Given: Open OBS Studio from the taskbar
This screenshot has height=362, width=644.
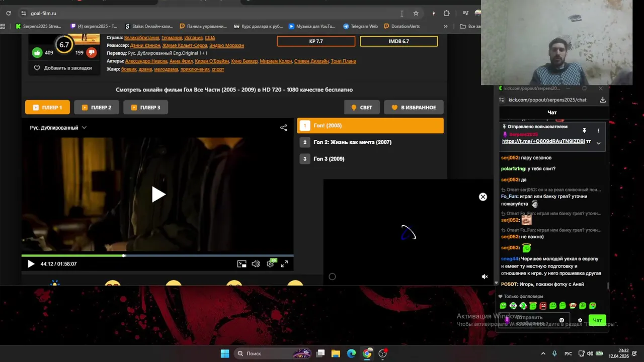Looking at the screenshot, I should coord(383,353).
